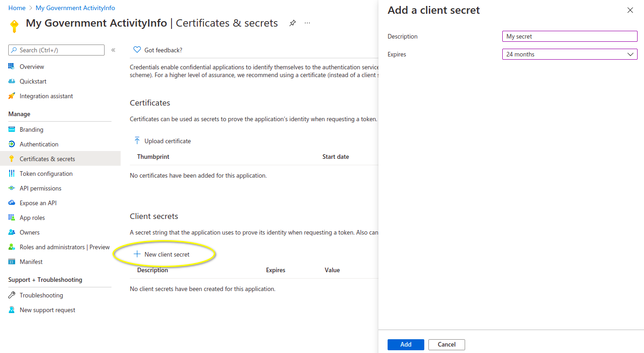
Task: Click the 'No certificates have been added' text
Action: click(x=198, y=175)
